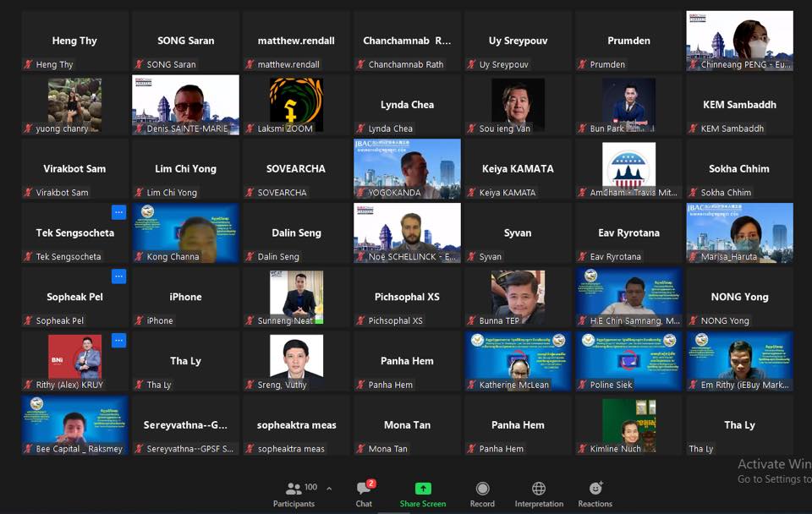Open the Chat panel with unread messages

click(364, 494)
